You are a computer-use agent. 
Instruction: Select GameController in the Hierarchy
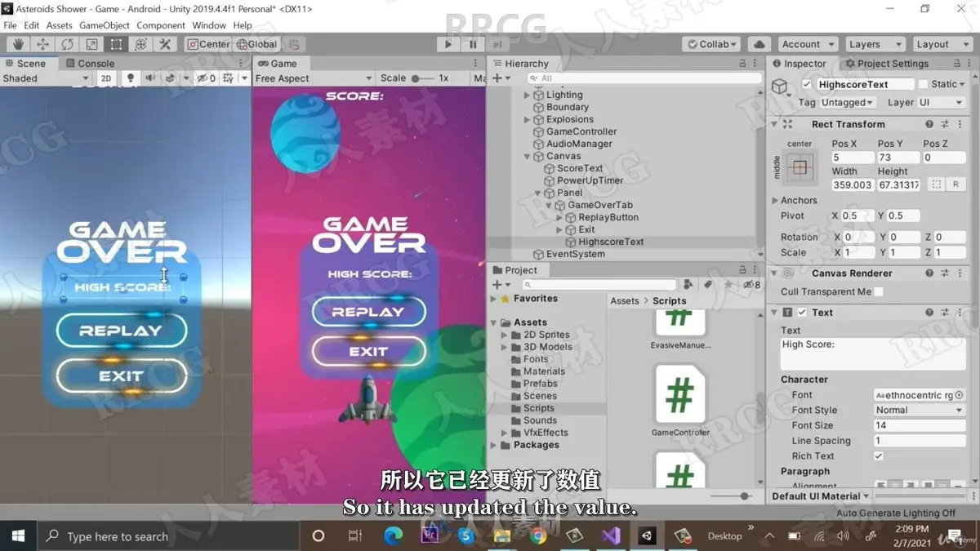point(581,131)
